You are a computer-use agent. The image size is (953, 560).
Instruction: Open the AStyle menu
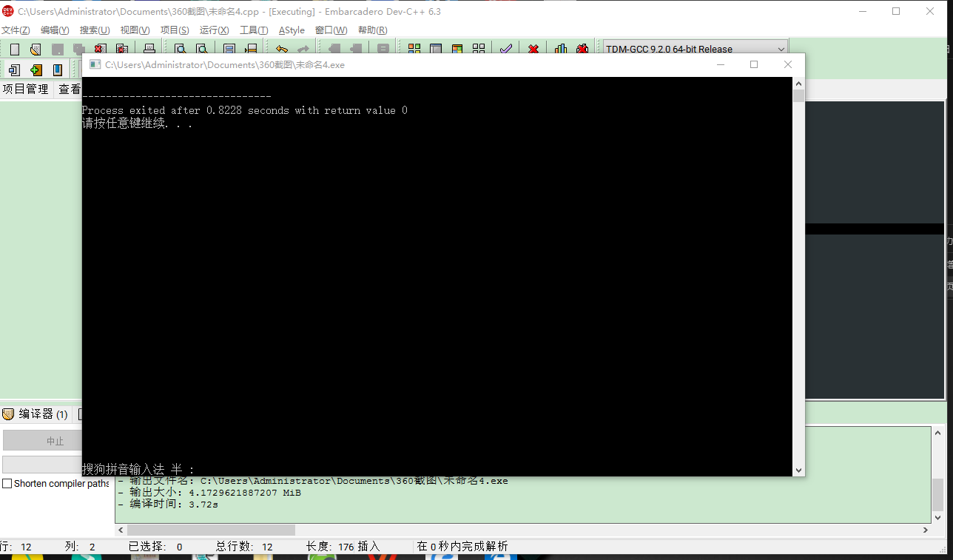coord(292,30)
